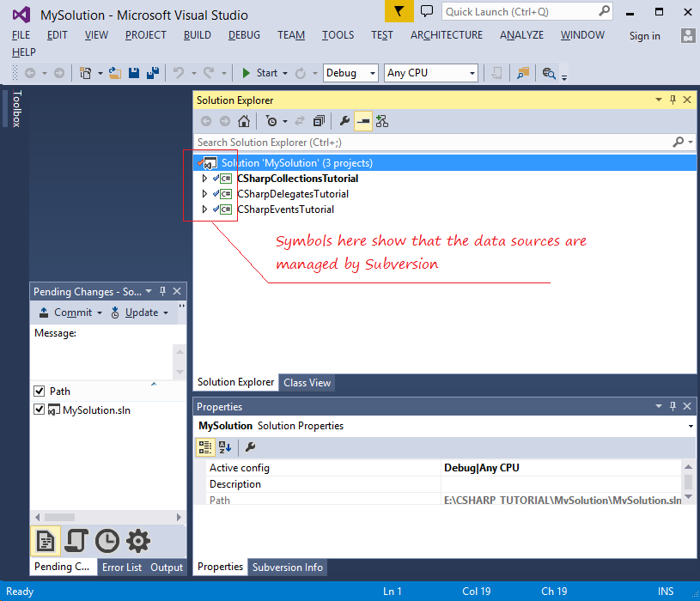Click the Property Pages wrench in Properties panel

(x=251, y=447)
